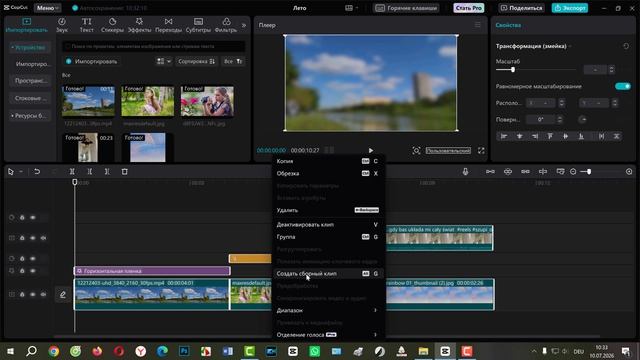Click the align left icon in properties
The width and height of the screenshot is (640, 360).
click(x=504, y=136)
